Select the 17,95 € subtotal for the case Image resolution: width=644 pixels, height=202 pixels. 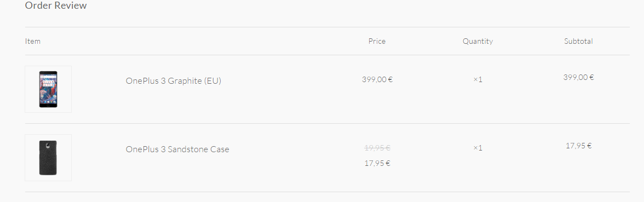coord(578,146)
